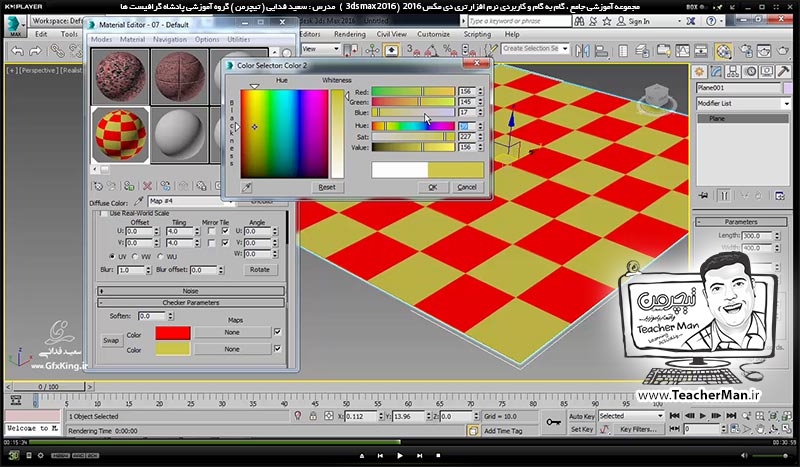The width and height of the screenshot is (800, 467).
Task: Toggle the first Color map enable checkbox
Action: [x=278, y=332]
